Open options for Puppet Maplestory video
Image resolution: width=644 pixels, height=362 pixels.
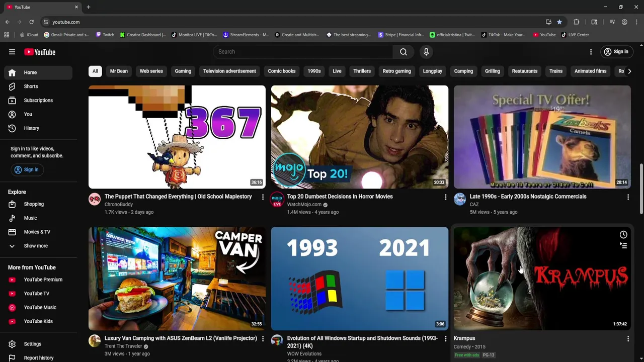tap(263, 197)
